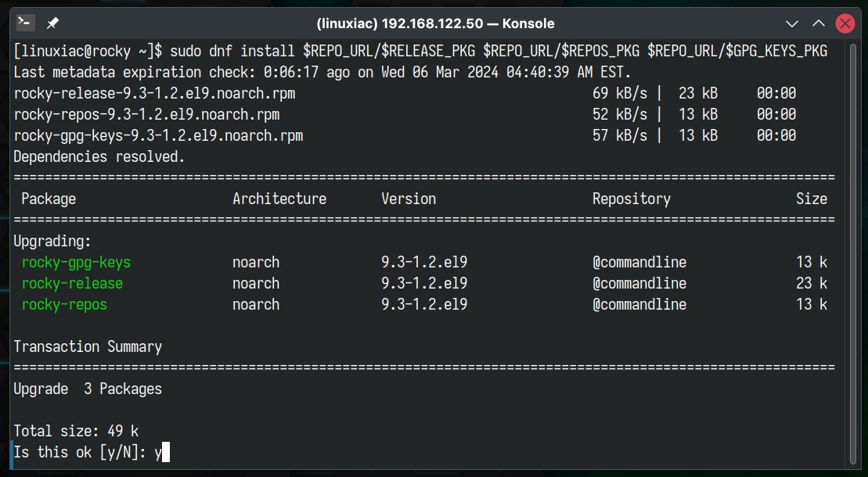This screenshot has height=477, width=868.
Task: Close the Konsole window
Action: [x=845, y=23]
